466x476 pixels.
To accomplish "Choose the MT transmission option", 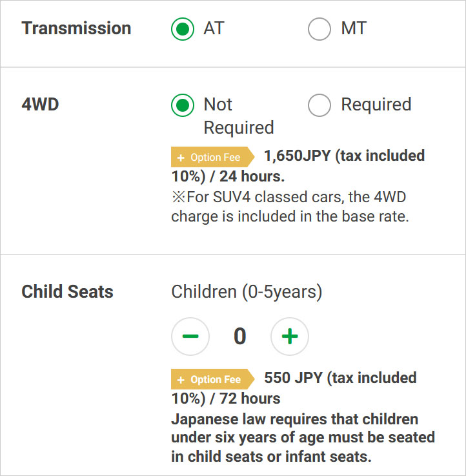I will pyautogui.click(x=319, y=29).
